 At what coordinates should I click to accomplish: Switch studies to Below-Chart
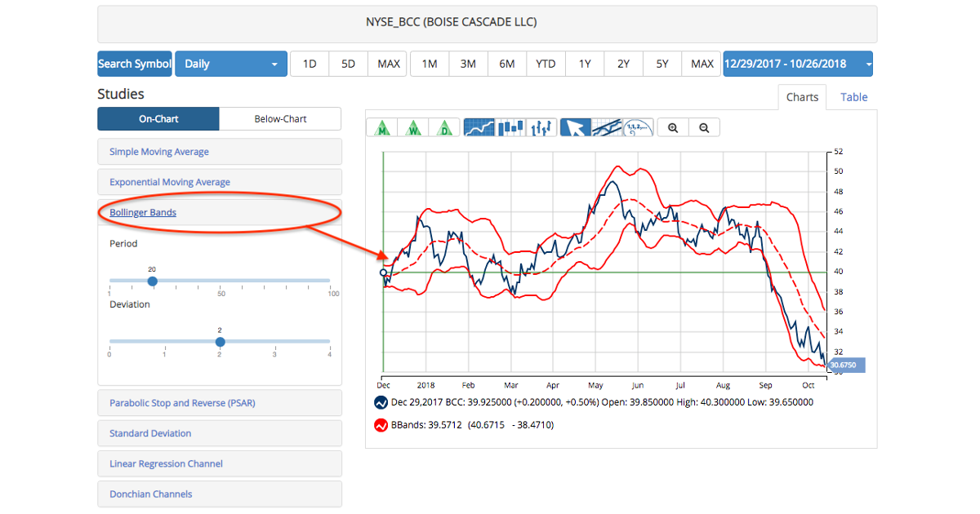tap(280, 119)
